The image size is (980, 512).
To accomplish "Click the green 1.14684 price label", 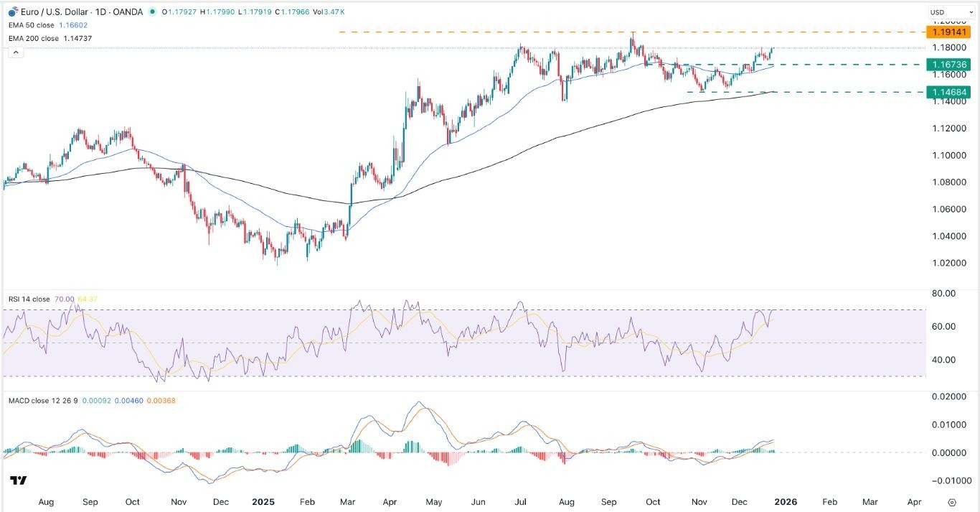I will click(948, 92).
